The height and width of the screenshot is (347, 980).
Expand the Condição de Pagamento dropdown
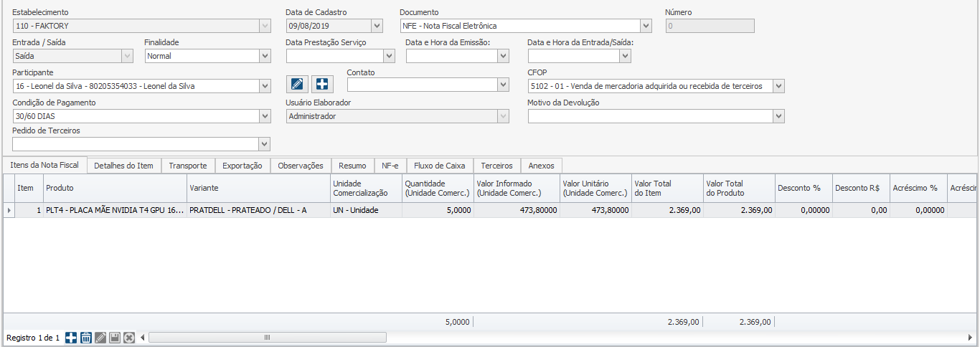264,116
